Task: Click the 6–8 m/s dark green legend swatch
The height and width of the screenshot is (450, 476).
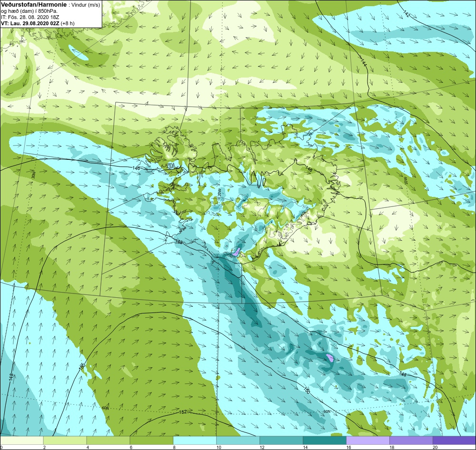Action: coord(151,440)
